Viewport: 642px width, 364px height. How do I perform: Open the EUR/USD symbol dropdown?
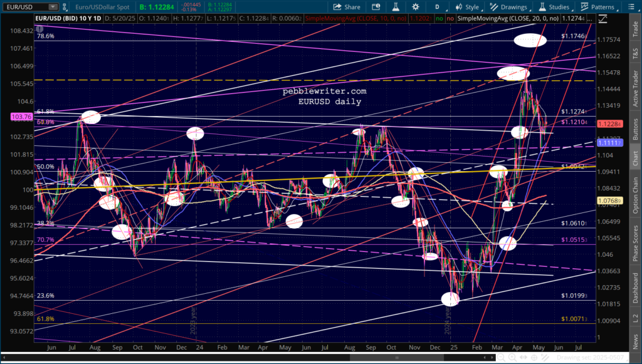(53, 7)
